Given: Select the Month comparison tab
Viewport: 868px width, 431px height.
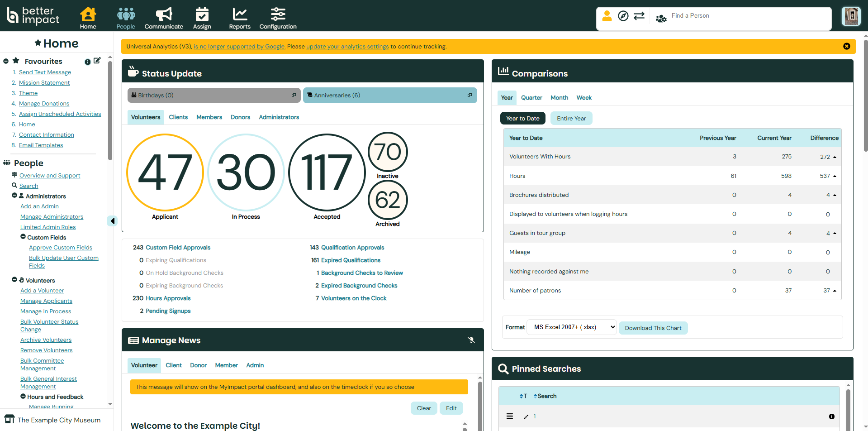Looking at the screenshot, I should tap(559, 97).
